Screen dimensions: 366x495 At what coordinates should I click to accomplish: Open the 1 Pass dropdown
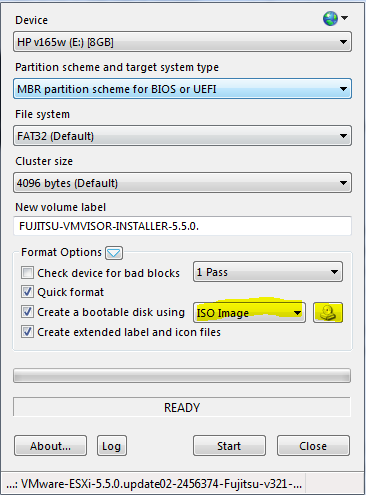click(x=268, y=272)
